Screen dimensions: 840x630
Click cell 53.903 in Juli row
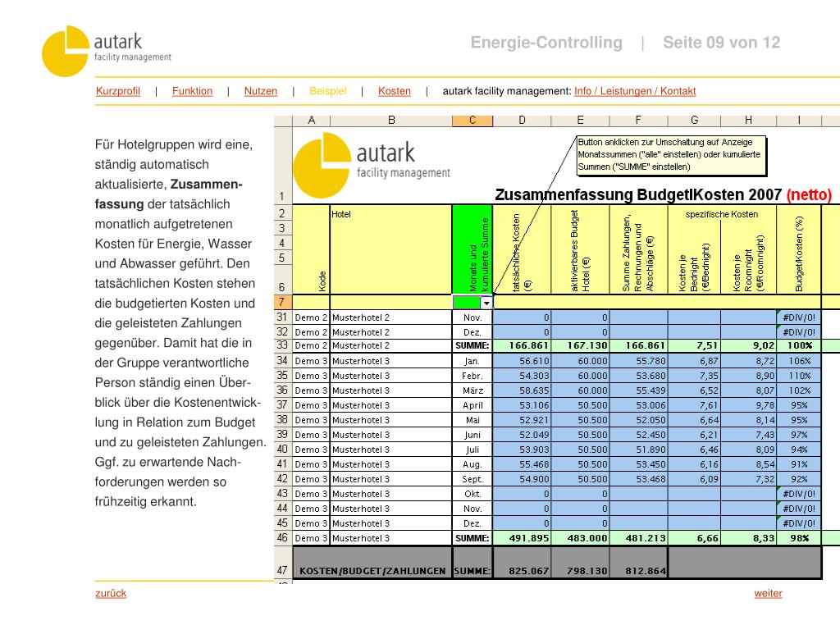[522, 450]
